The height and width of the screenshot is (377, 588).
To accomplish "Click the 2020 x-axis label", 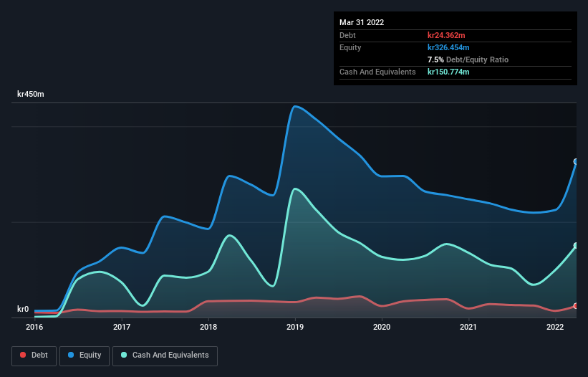I will click(x=382, y=327).
